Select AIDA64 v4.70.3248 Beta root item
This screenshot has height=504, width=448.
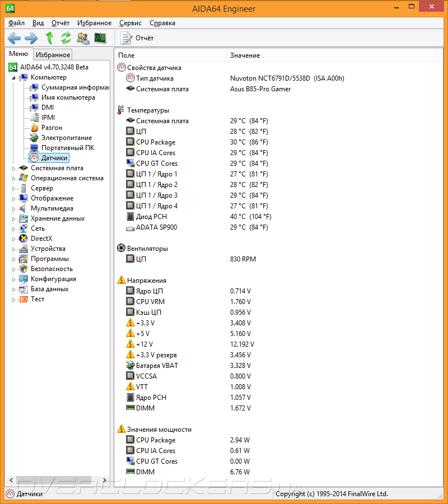(48, 67)
